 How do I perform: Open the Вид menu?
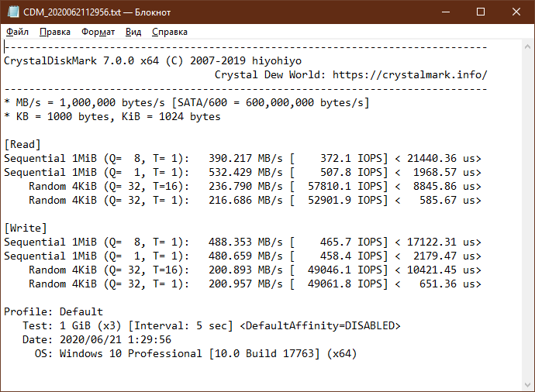pos(133,32)
